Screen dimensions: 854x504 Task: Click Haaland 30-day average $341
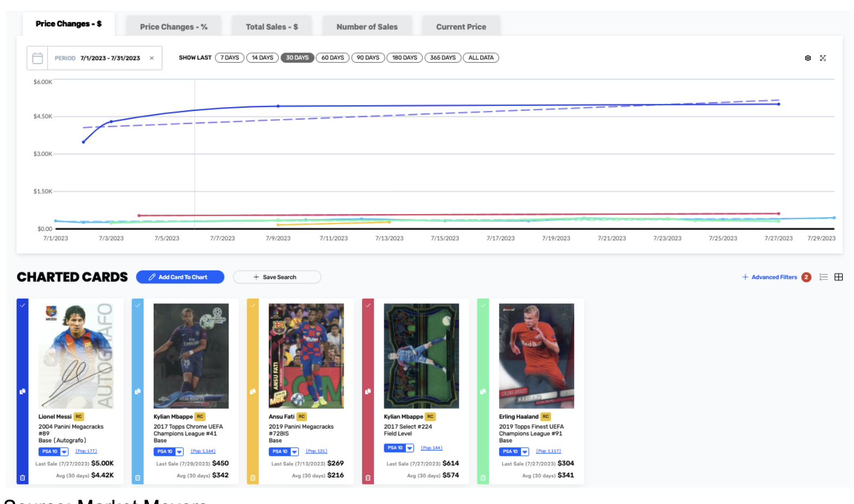pyautogui.click(x=566, y=475)
